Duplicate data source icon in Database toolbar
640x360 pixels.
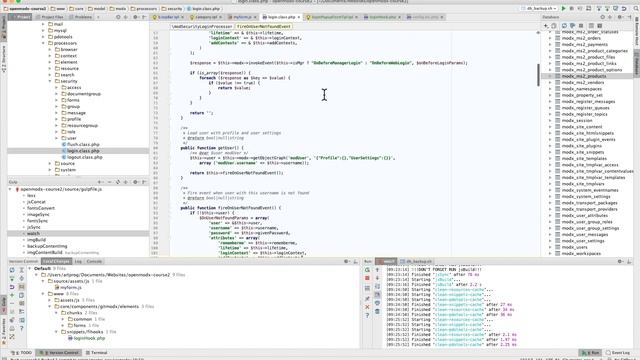[554, 26]
